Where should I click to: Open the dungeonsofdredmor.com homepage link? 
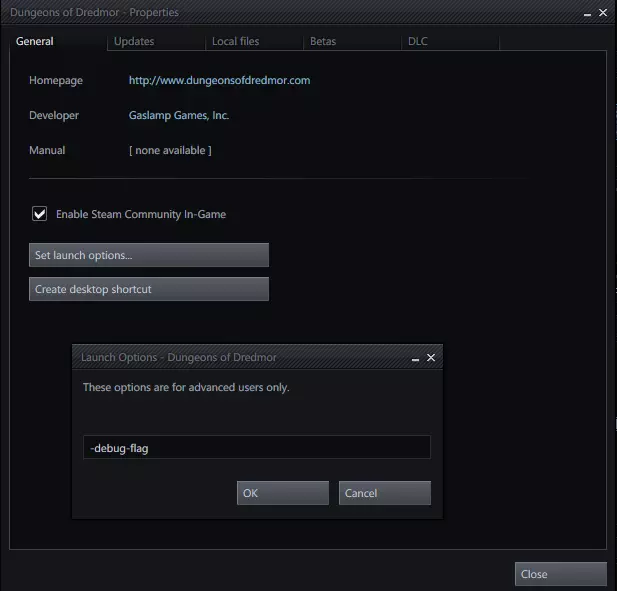219,80
